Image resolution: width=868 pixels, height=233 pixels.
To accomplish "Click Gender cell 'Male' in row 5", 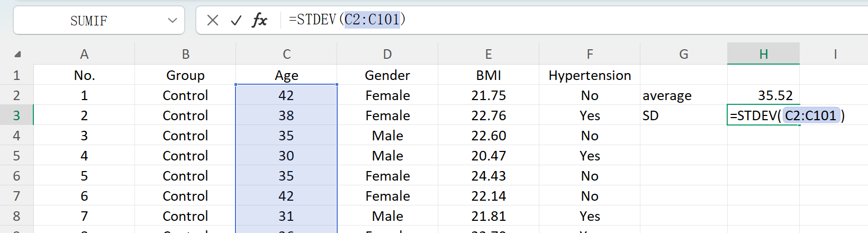I will [x=387, y=156].
